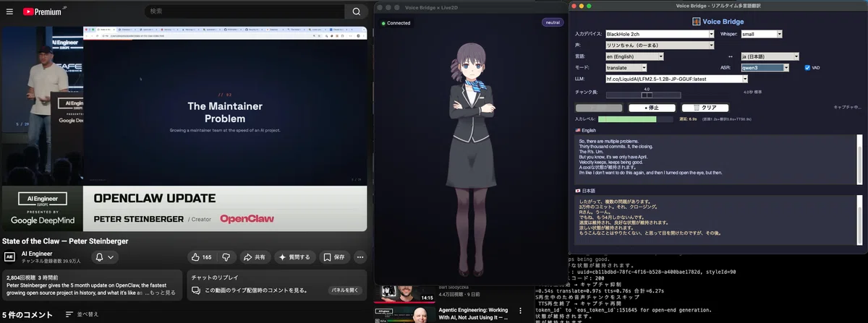Save the video with 保存 button

tap(335, 257)
